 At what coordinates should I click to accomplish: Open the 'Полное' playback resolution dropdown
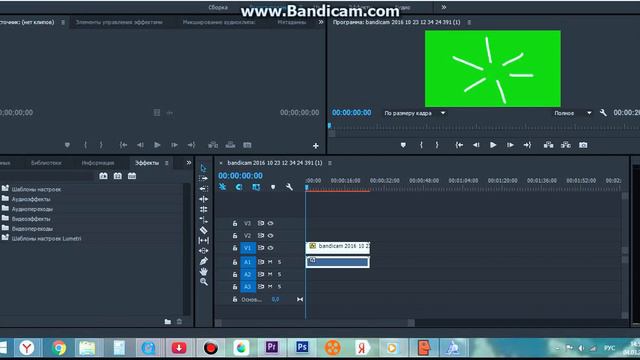click(573, 113)
